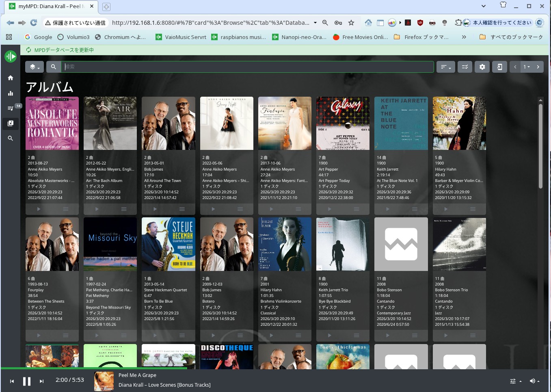Image resolution: width=551 pixels, height=392 pixels.
Task: Open the Queue view in sidebar
Action: pos(11,108)
